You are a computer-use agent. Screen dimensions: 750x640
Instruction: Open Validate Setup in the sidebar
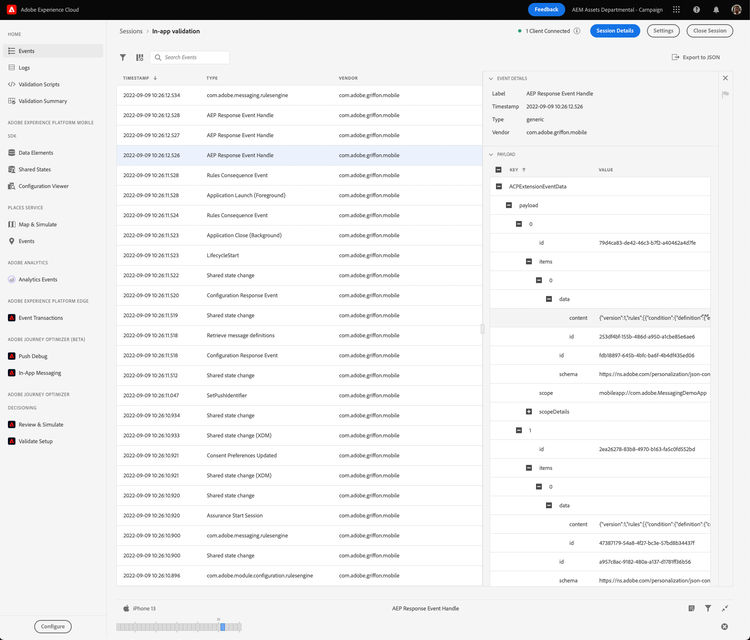(35, 441)
